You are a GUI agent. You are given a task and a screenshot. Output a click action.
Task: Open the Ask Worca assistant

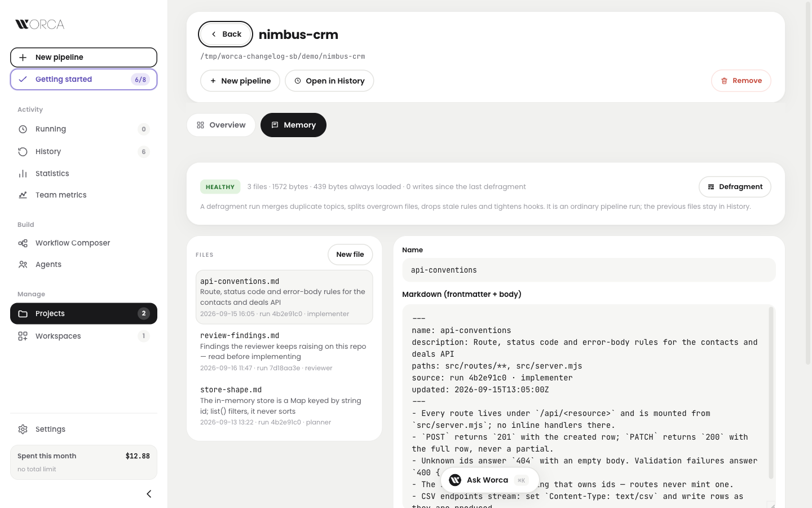coord(489,480)
